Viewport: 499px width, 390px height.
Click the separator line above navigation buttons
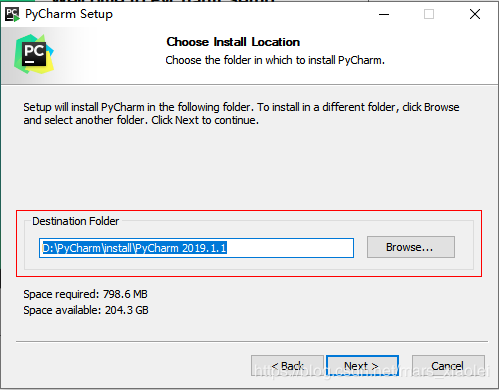[x=252, y=341]
